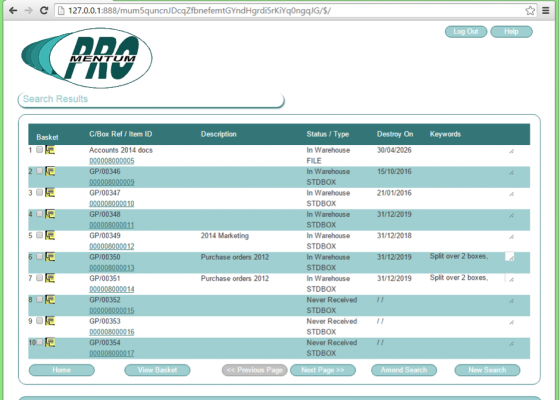The width and height of the screenshot is (560, 400).
Task: Open item link 00008000005
Action: point(112,161)
